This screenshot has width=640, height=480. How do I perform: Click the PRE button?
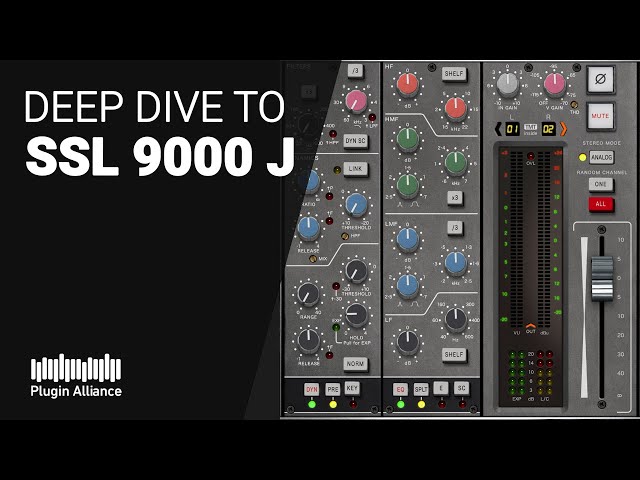(x=333, y=389)
